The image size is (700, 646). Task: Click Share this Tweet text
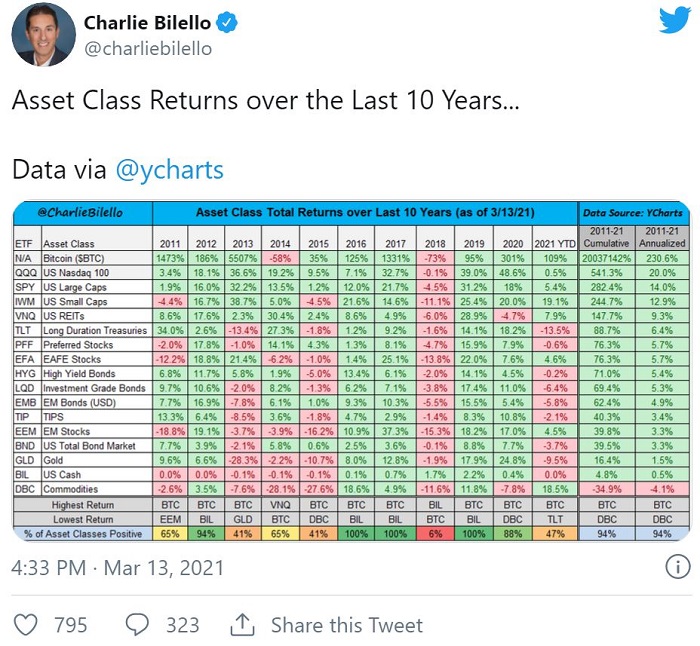pos(347,625)
